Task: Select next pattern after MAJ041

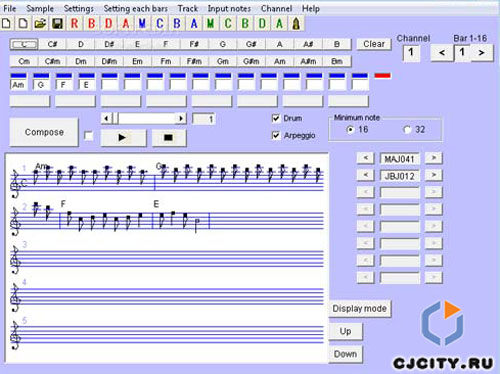Action: [x=434, y=158]
